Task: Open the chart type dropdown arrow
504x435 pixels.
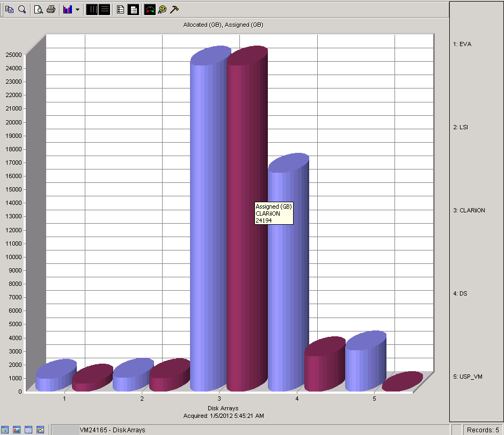Action: click(x=77, y=9)
